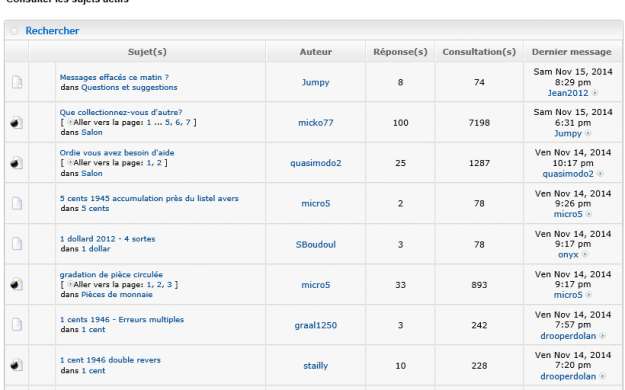625x390 pixels.
Task: Go to page 6 of "Que collectionnez-vous d'autre?"
Action: (178, 122)
